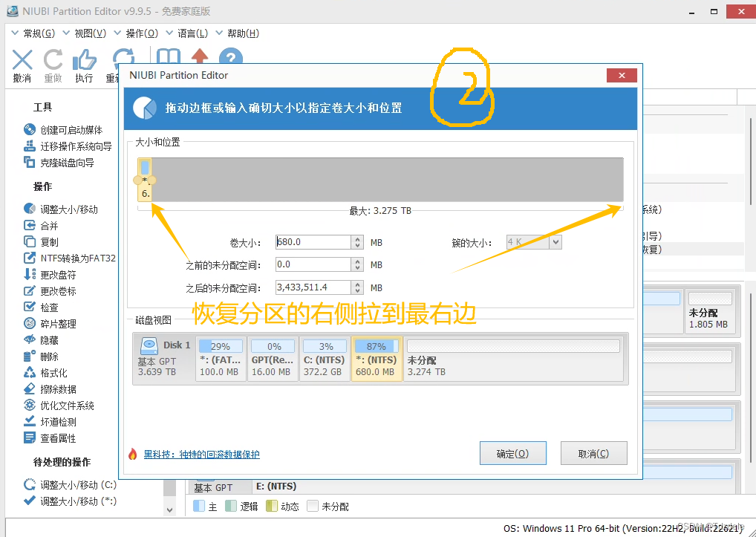Run the 检查 check volume operation
Screen dimensions: 756x537
click(x=41, y=307)
